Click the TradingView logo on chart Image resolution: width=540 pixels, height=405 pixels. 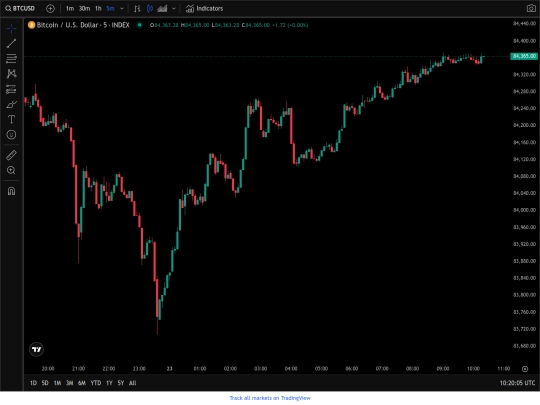(x=37, y=350)
